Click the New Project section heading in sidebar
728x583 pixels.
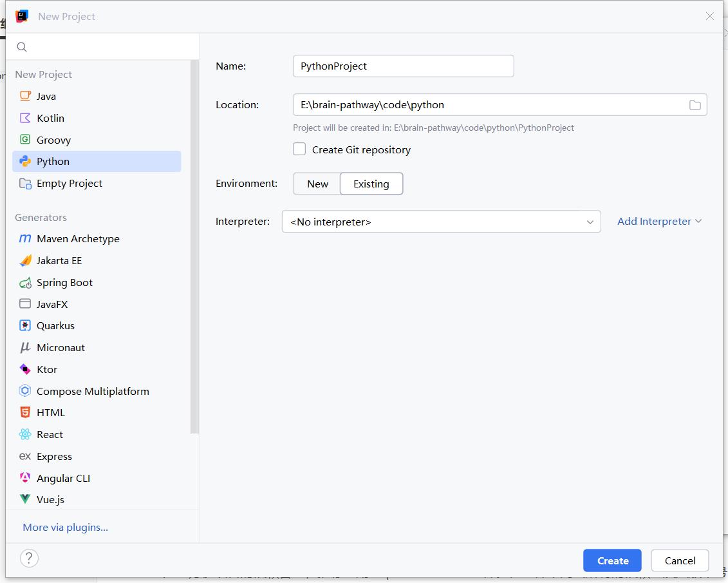click(44, 74)
